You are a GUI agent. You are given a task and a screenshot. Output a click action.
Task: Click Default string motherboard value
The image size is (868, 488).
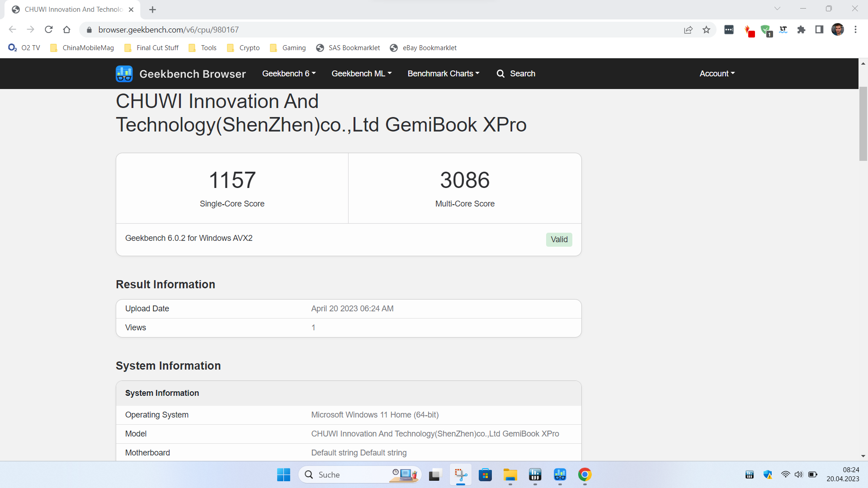[x=359, y=453]
